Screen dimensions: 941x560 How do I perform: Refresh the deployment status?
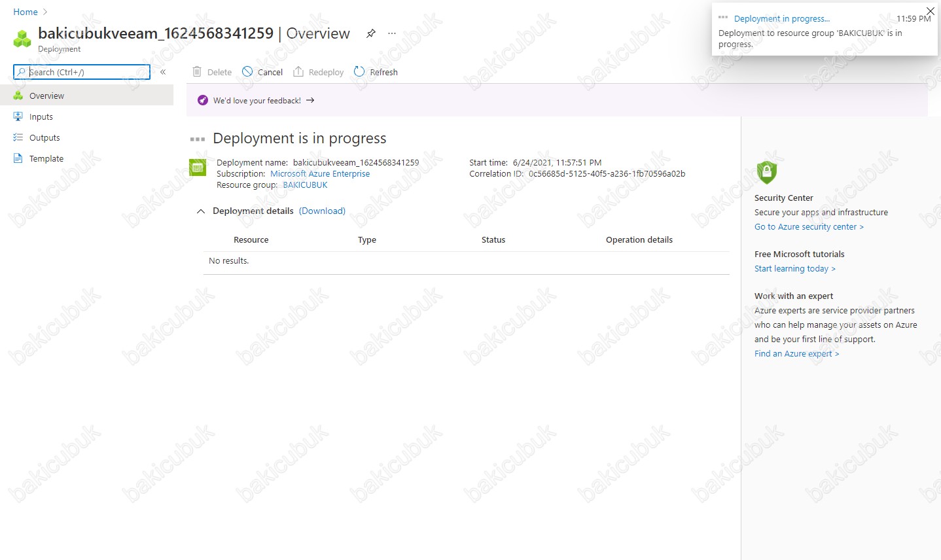[376, 72]
